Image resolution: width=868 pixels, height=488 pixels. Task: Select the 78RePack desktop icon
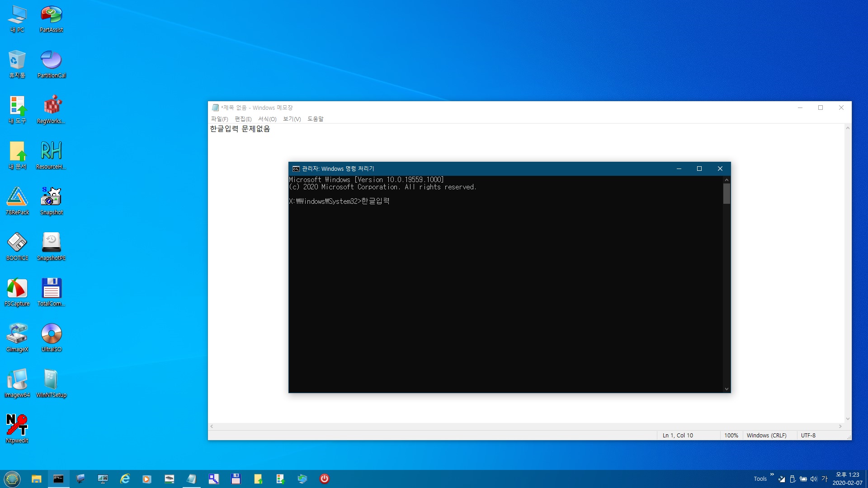(x=17, y=202)
